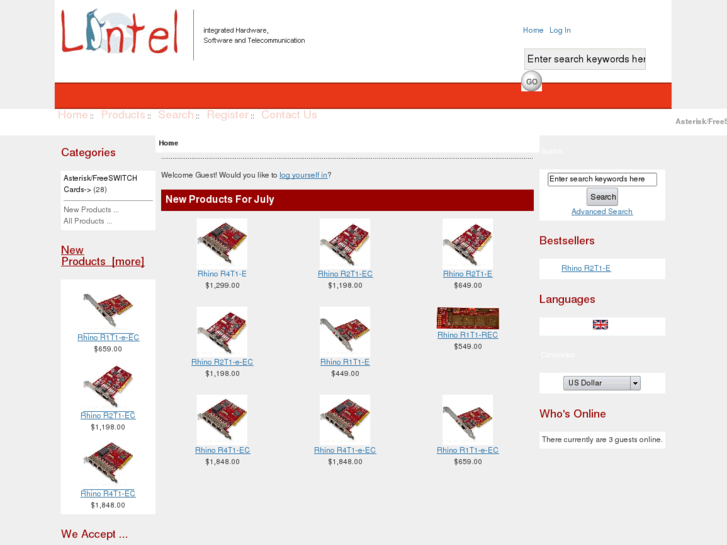This screenshot has height=545, width=727.
Task: Open the Rhino R1T1-REC product link
Action: click(467, 335)
